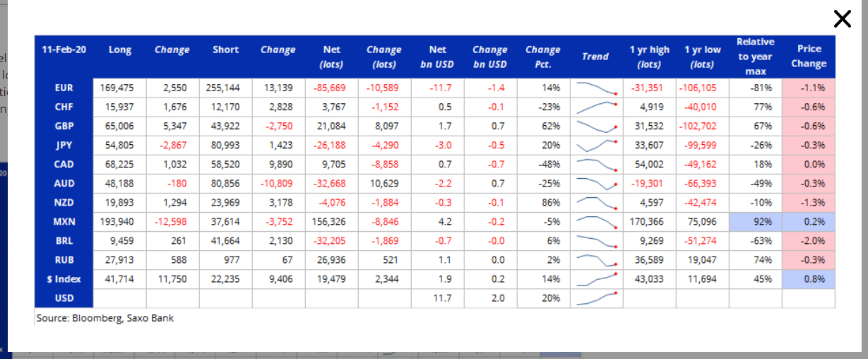This screenshot has width=868, height=359.
Task: Select the BRL row label
Action: [x=64, y=241]
